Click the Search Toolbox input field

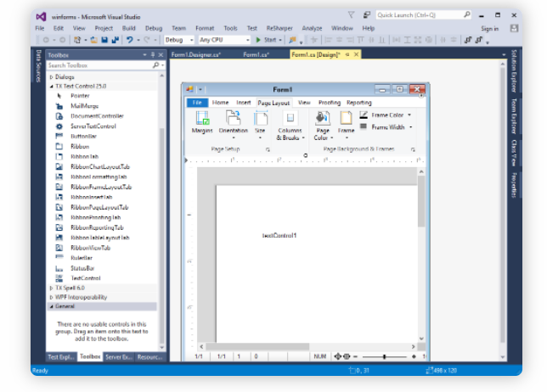pyautogui.click(x=99, y=65)
